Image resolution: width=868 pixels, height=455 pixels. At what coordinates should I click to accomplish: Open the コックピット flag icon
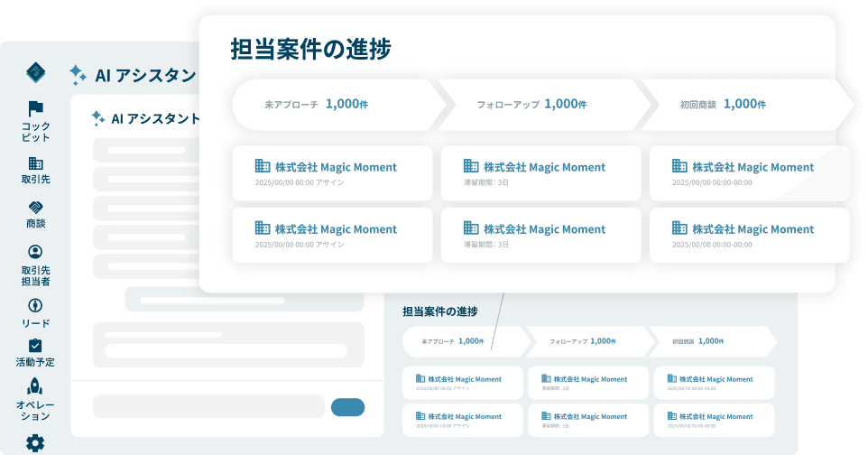35,109
